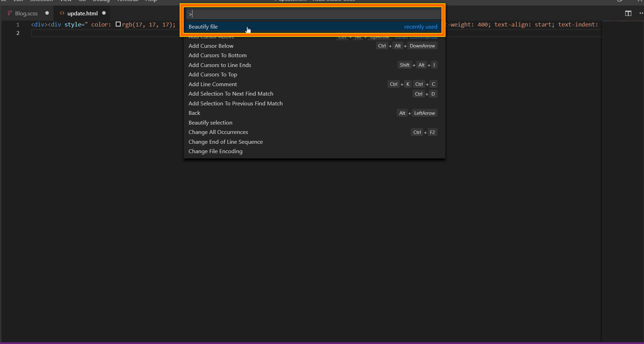Pick Change File Encoding command
This screenshot has height=344, width=644.
(314, 151)
